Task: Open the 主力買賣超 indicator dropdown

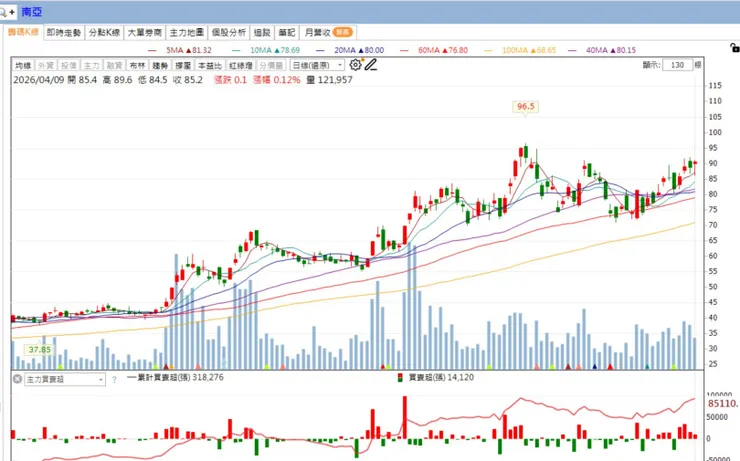Action: [x=65, y=379]
